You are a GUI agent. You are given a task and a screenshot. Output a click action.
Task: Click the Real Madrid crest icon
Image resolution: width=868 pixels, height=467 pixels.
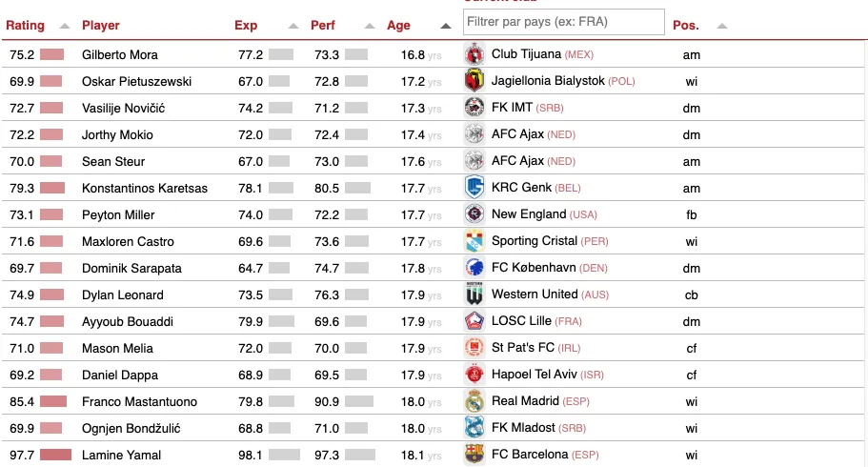pos(474,402)
